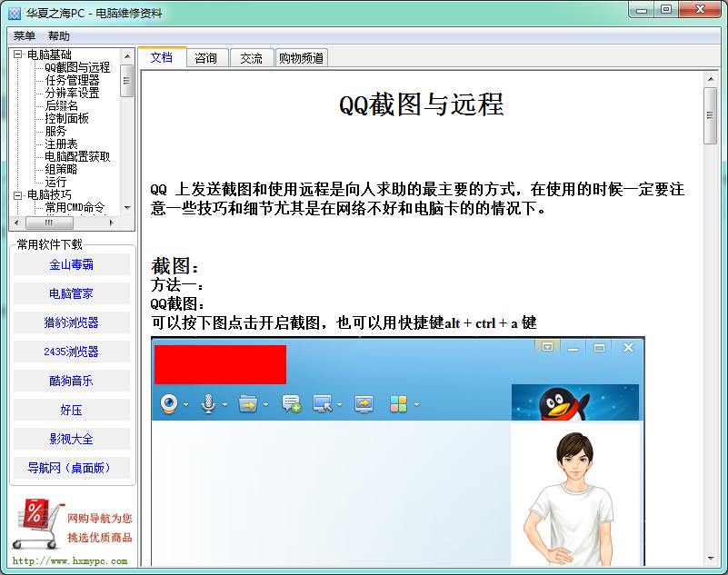Open dropdown arrow beside webcam icon

point(185,405)
